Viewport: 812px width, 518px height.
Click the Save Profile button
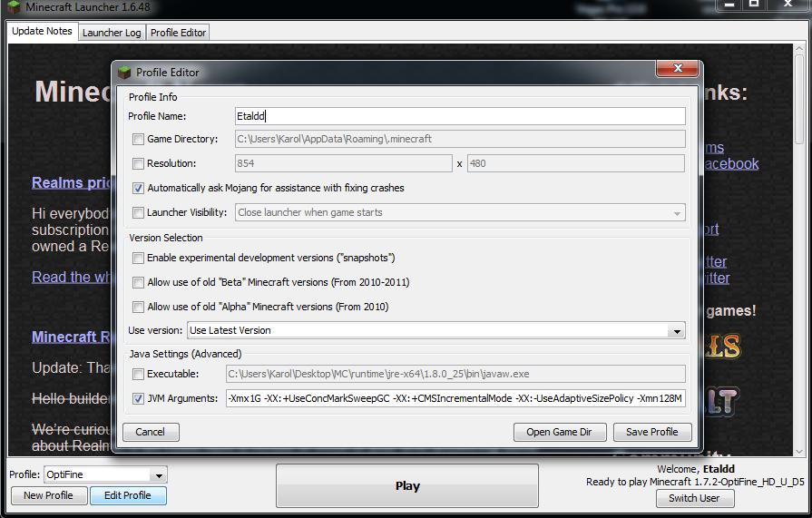tap(652, 432)
